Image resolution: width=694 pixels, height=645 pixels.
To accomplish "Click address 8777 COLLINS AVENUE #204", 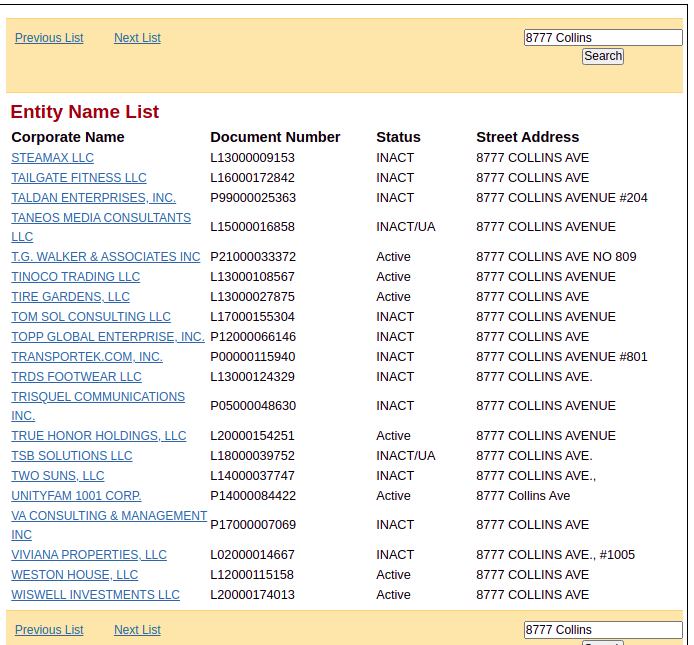I will pos(562,198).
